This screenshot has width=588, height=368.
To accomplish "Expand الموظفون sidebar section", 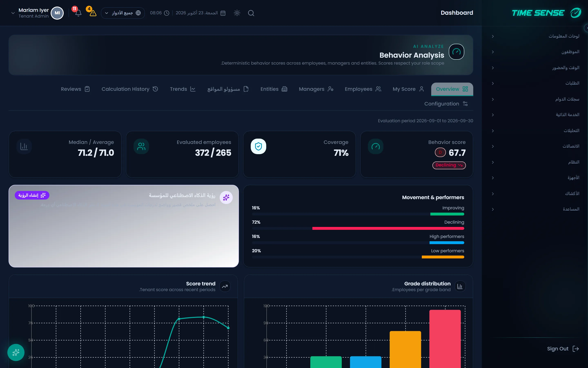I will (x=536, y=52).
